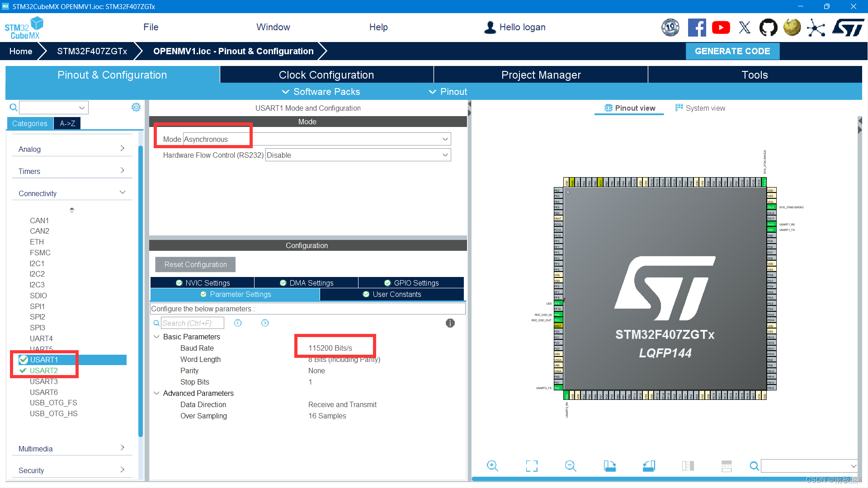Click the info icon in the parameter settings
The height and width of the screenshot is (488, 868).
point(450,323)
